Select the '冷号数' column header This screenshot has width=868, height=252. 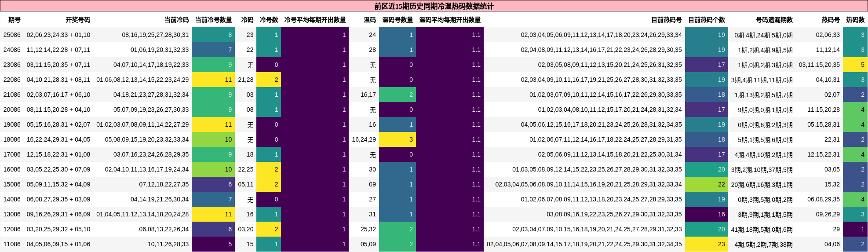point(269,20)
